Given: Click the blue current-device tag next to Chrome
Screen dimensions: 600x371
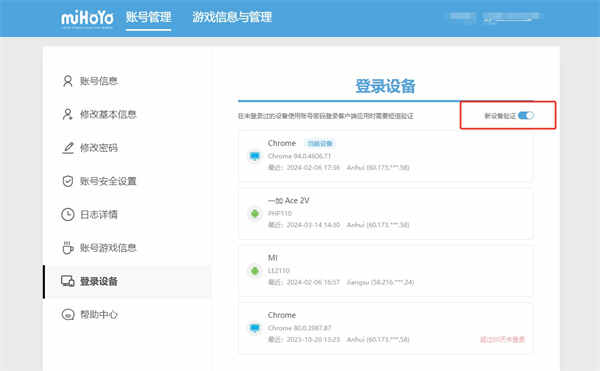Looking at the screenshot, I should pos(320,143).
